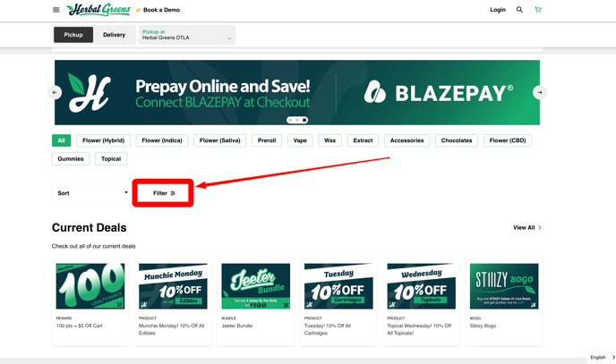Click 'Stiiizy Bogo' deal title
Screen dimensions: 616x364
click(483, 326)
